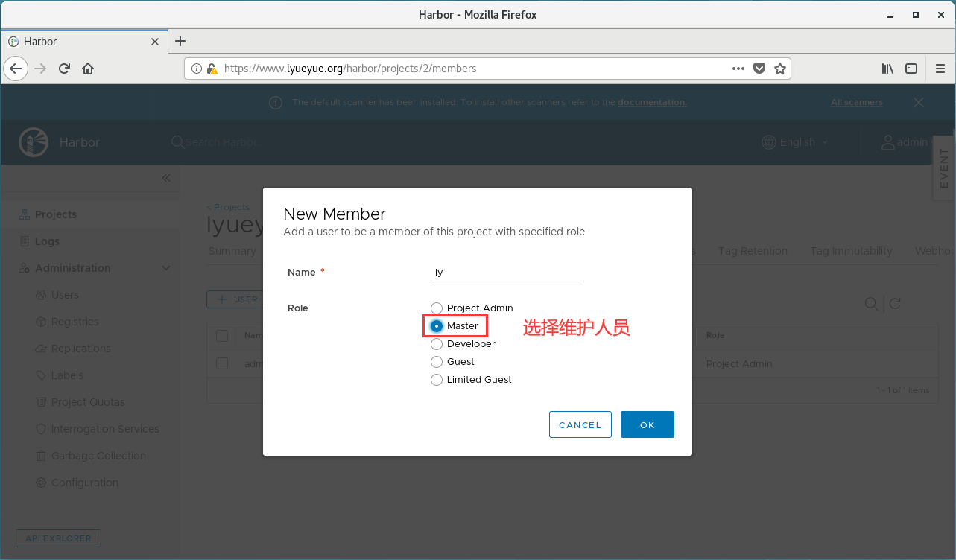Image resolution: width=956 pixels, height=560 pixels.
Task: Click the browser URL address bar
Action: click(475, 69)
